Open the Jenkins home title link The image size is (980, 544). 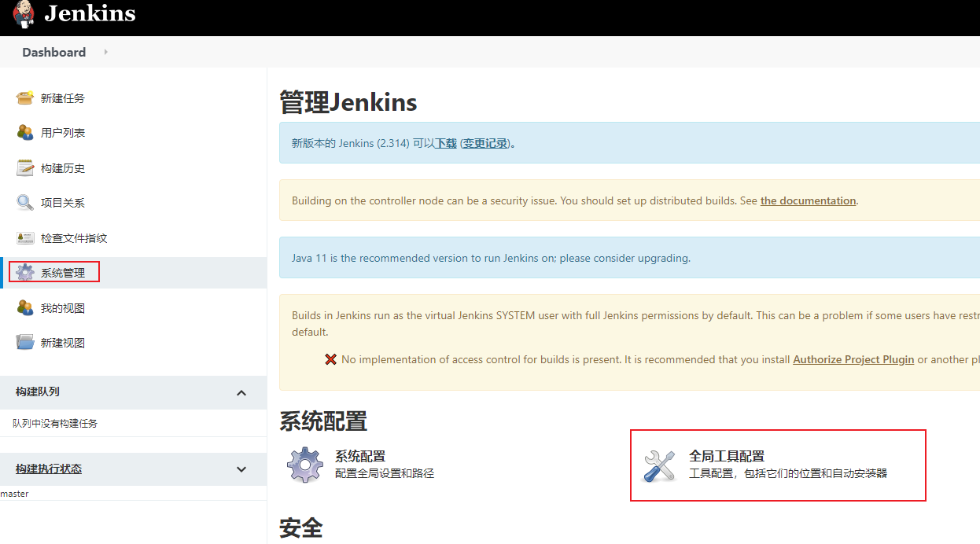point(90,13)
